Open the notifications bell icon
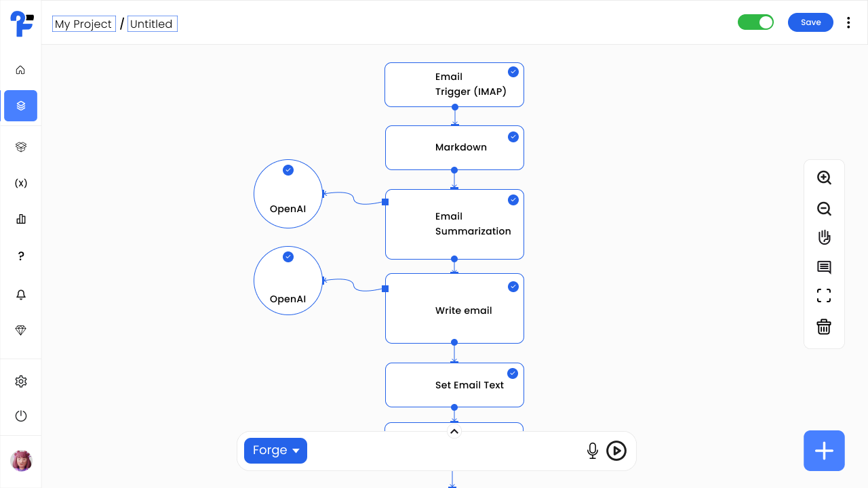This screenshot has height=488, width=868. pyautogui.click(x=20, y=294)
